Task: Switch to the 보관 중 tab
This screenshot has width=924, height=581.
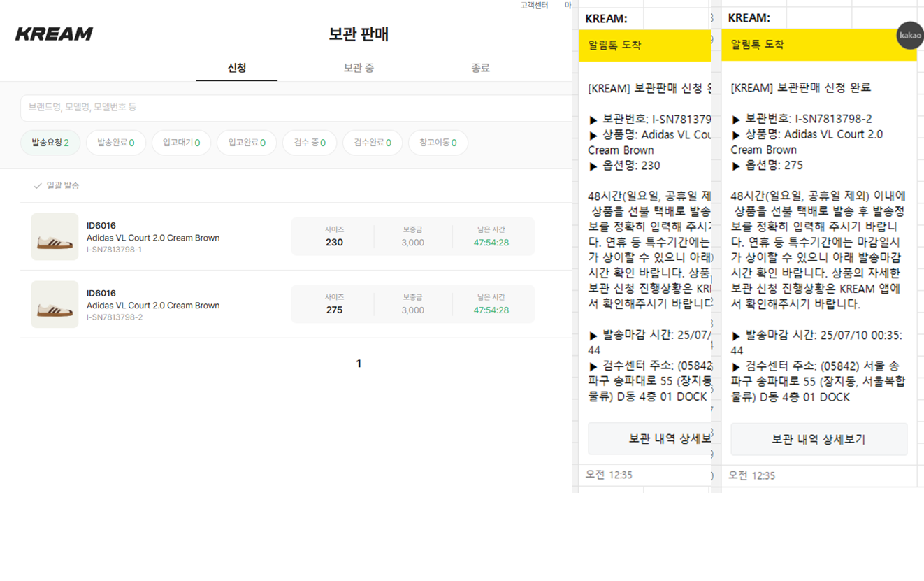Action: point(359,68)
